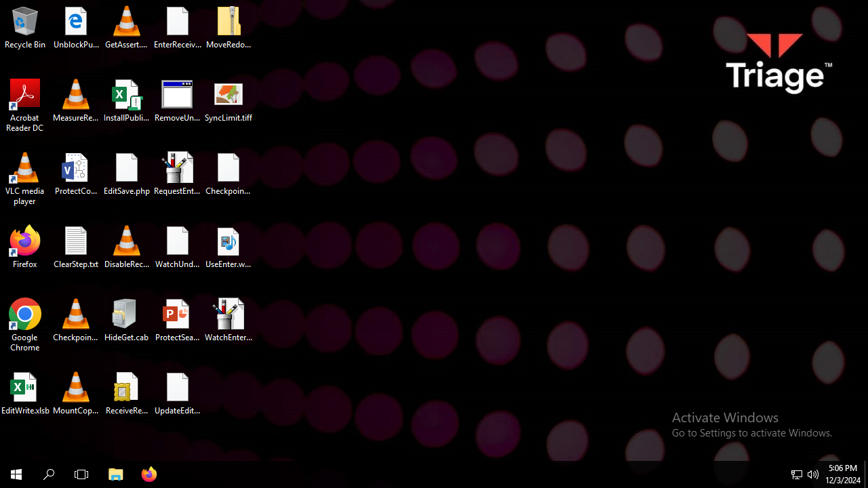The image size is (868, 488).
Task: Open the volume control in system tray
Action: click(x=813, y=474)
